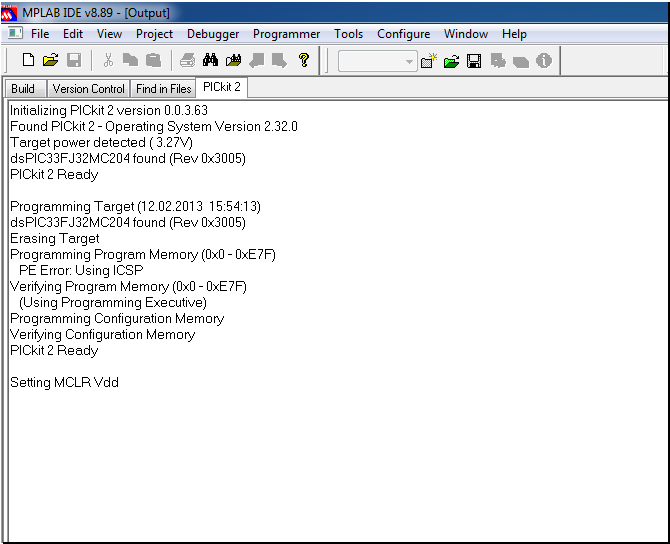This screenshot has height=544, width=670.
Task: Open the Programmer menu
Action: 286,34
